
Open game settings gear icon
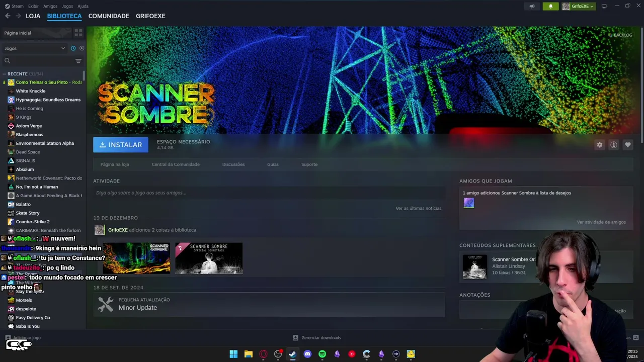tap(600, 145)
